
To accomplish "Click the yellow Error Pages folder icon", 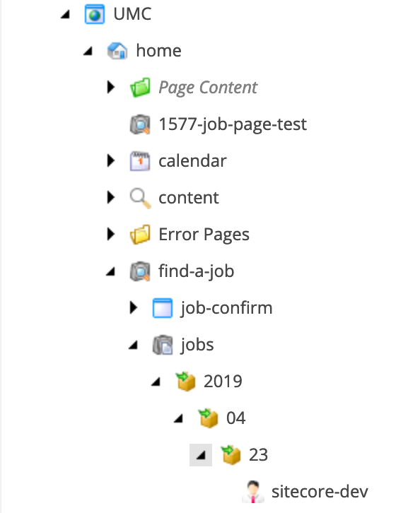I will coord(140,235).
